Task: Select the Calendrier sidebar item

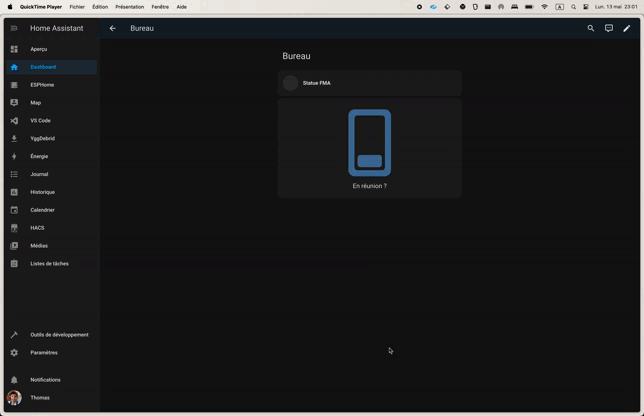Action: pos(51,210)
